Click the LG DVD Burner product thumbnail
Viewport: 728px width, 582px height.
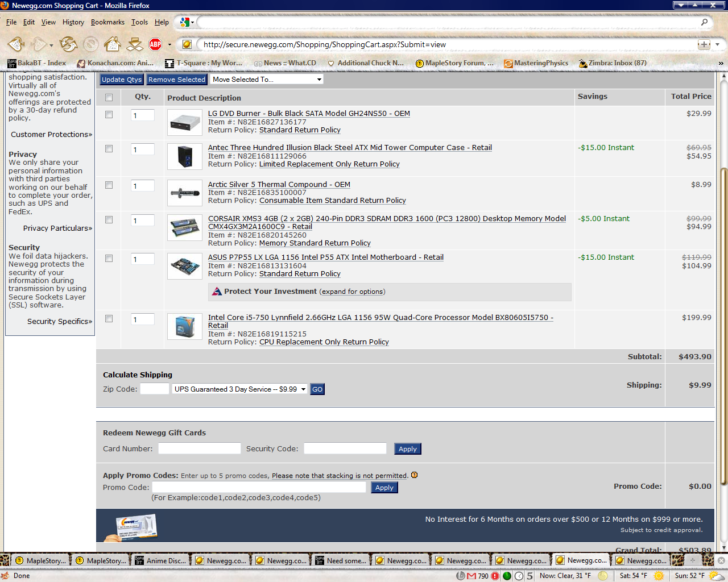click(185, 122)
